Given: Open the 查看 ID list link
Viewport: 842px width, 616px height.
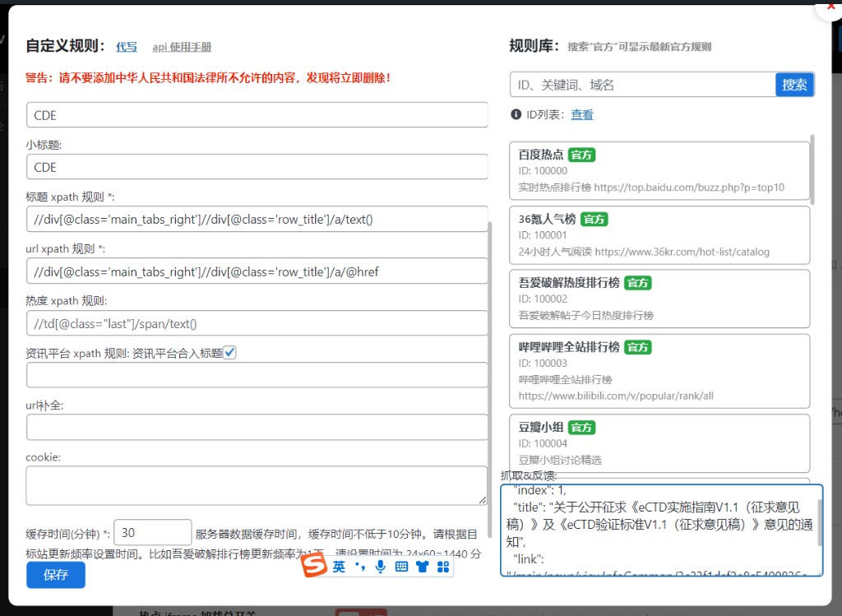Looking at the screenshot, I should point(582,114).
